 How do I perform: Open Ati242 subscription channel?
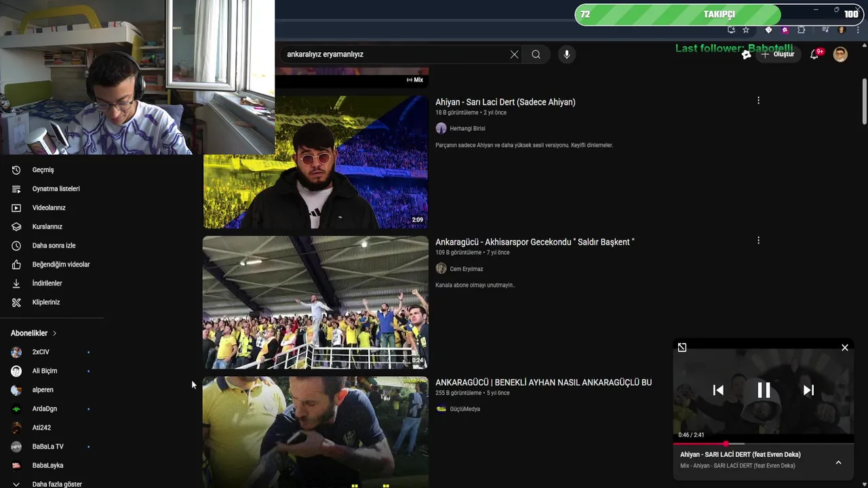(x=41, y=428)
